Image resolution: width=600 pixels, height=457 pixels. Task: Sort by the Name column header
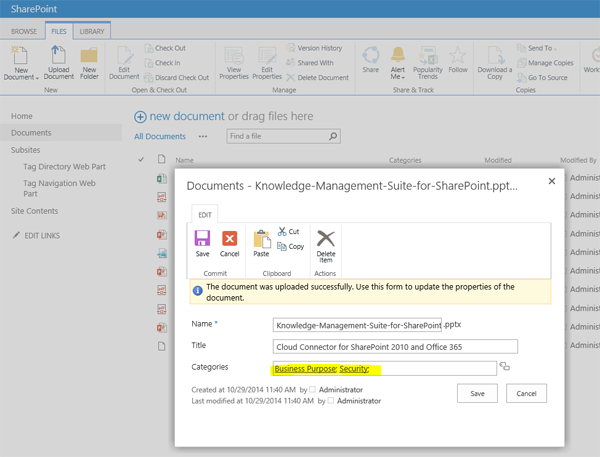184,160
